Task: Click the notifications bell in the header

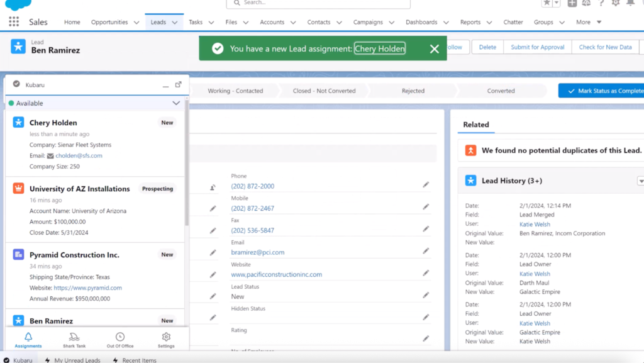Action: click(x=631, y=3)
